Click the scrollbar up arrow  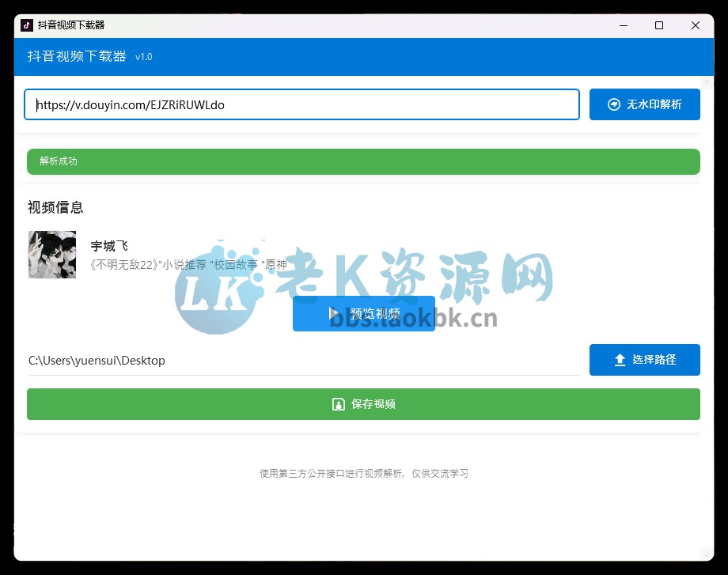click(707, 83)
